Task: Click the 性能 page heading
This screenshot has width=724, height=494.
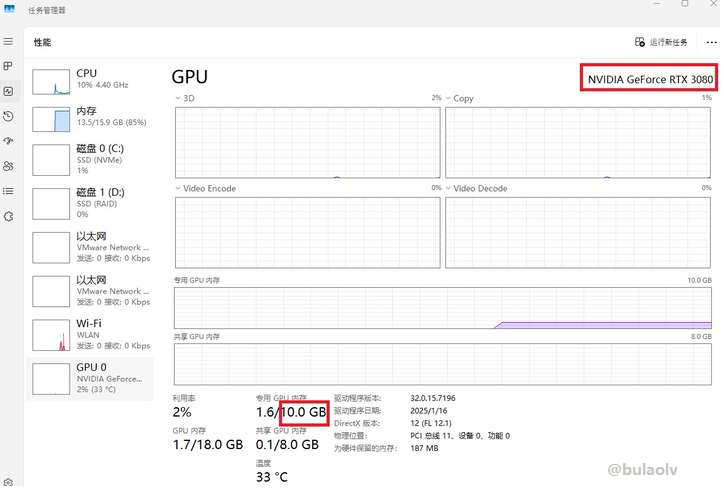Action: 42,42
